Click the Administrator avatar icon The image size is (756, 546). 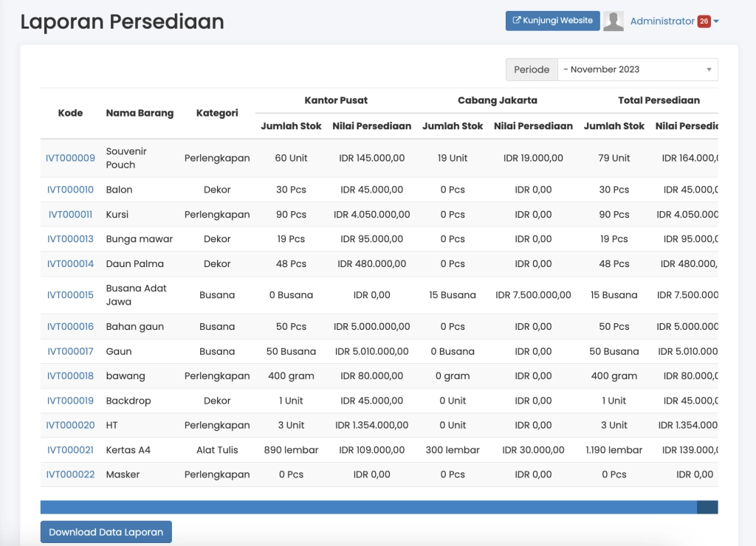click(x=614, y=21)
